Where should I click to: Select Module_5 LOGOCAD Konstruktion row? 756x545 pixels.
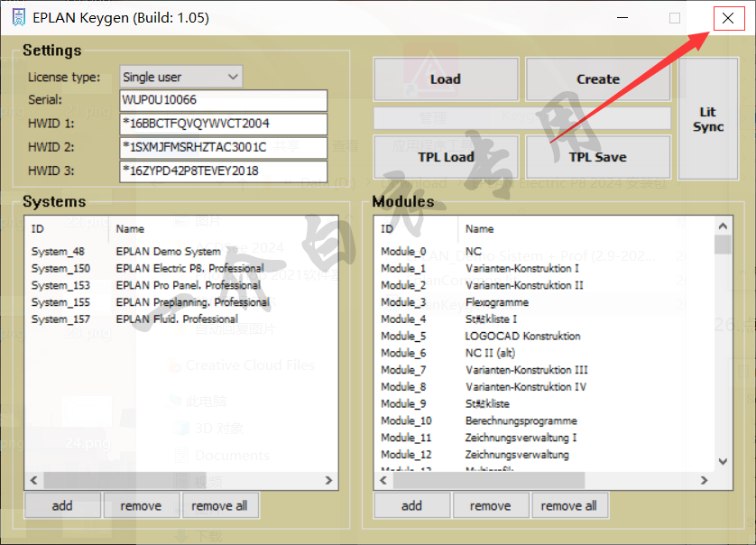coord(544,336)
